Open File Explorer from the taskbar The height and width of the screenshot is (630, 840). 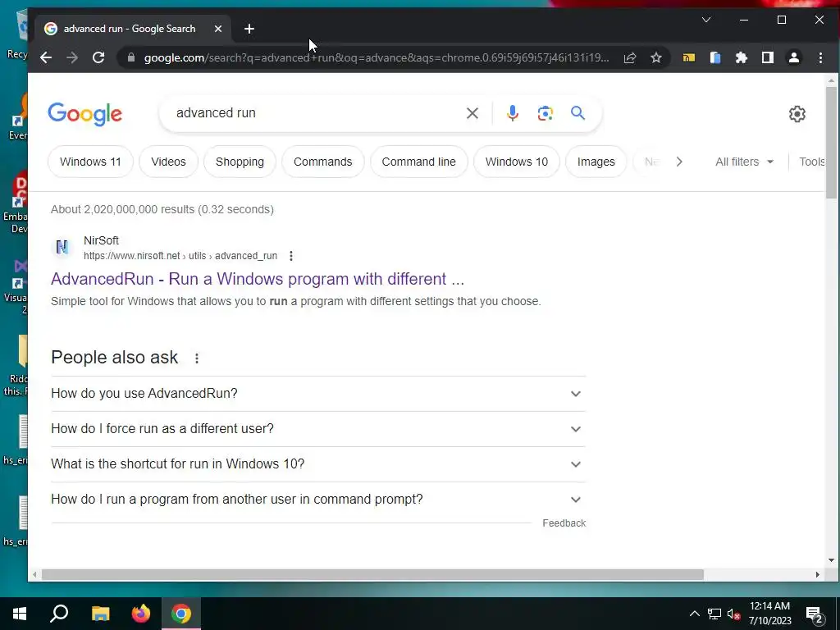pos(100,614)
